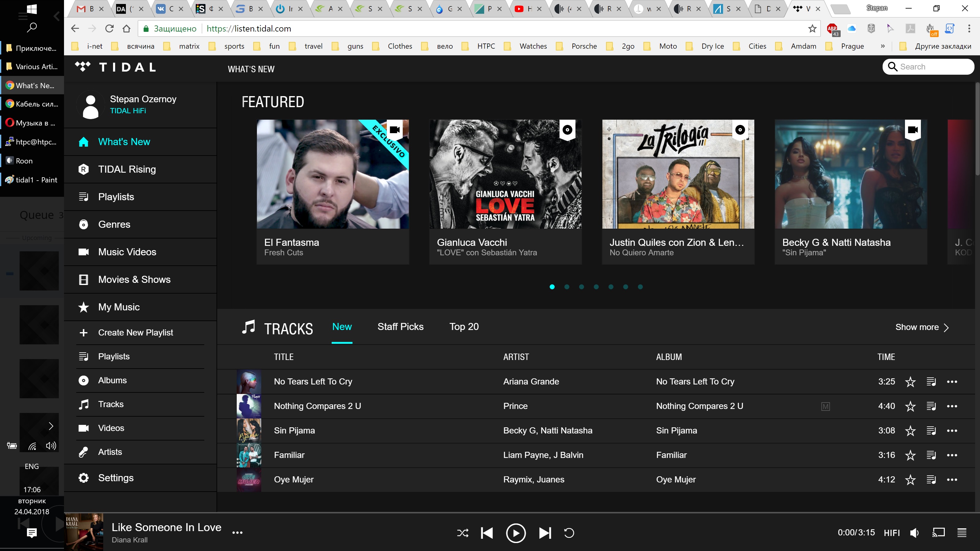Image resolution: width=980 pixels, height=551 pixels.
Task: Open My Music Tracks
Action: point(140,405)
